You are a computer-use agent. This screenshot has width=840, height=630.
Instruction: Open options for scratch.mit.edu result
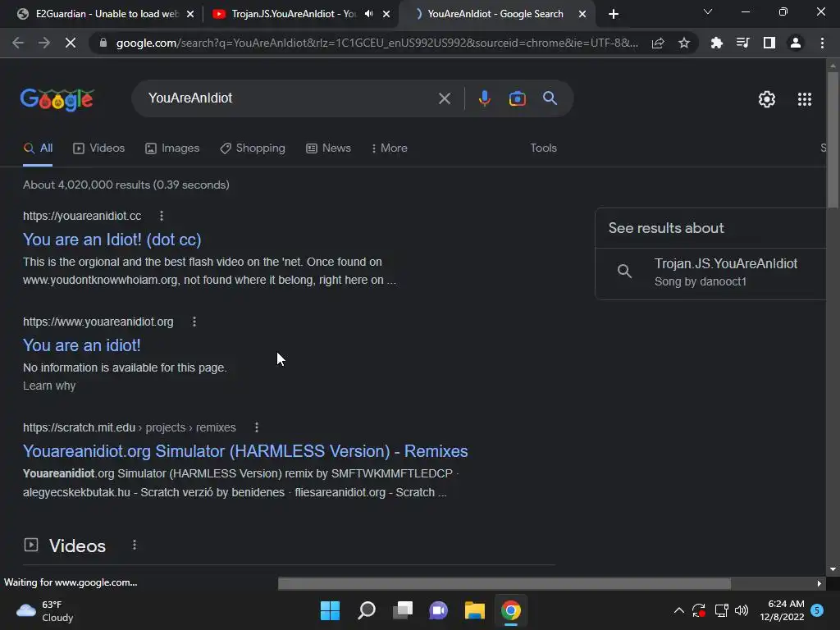click(257, 427)
